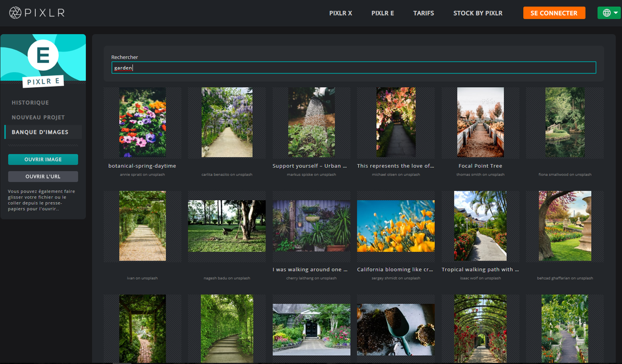
Task: Open brick path pergola thumbnail in third row
Action: (x=142, y=329)
